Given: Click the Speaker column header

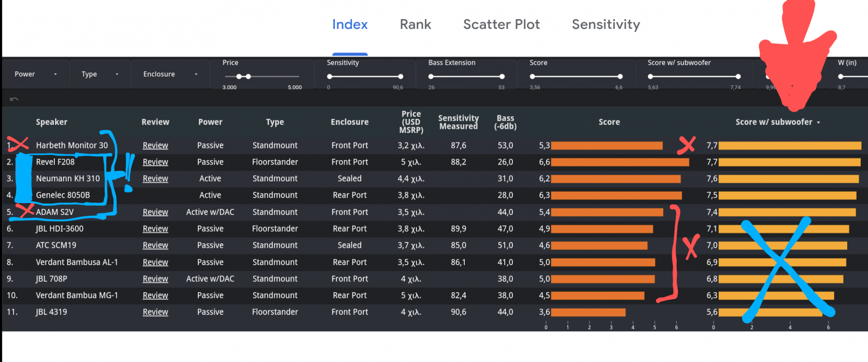Looking at the screenshot, I should [52, 122].
